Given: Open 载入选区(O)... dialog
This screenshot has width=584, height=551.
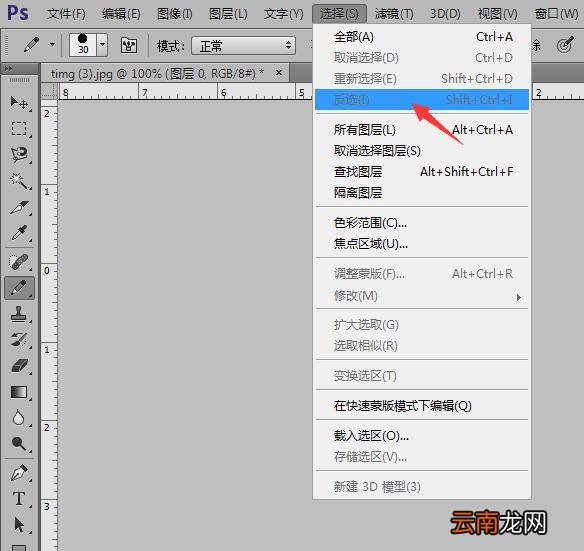Looking at the screenshot, I should coord(423,436).
